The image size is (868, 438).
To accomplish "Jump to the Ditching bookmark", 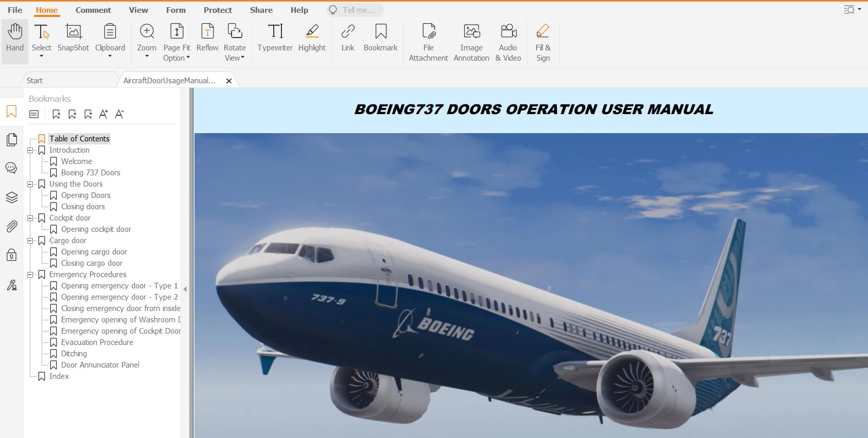I will point(74,354).
